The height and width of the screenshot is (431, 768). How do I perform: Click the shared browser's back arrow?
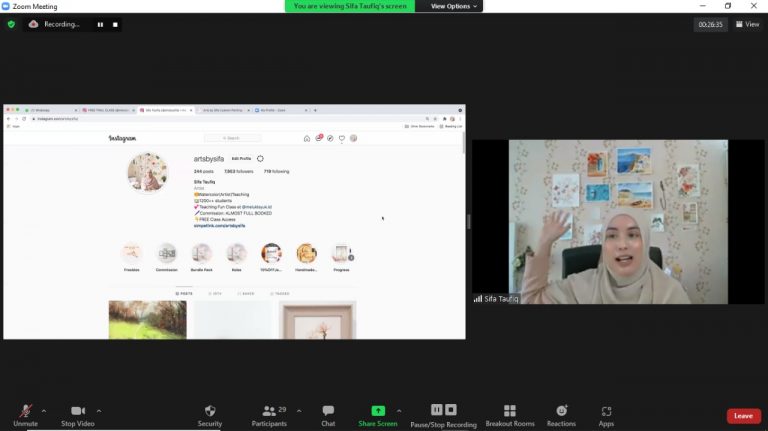(8, 119)
